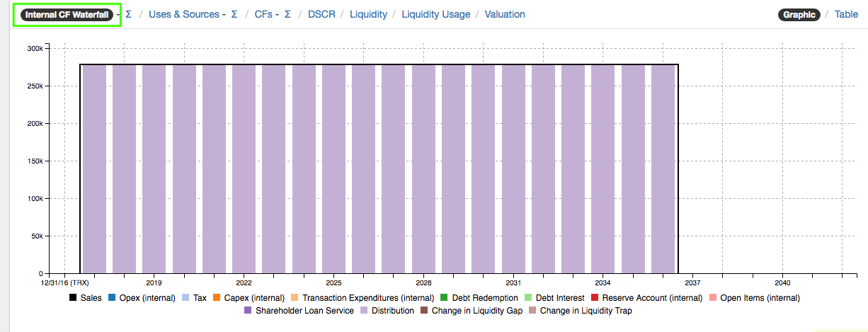Toggle the Sales legend swatch
This screenshot has height=332, width=868.
click(x=73, y=298)
